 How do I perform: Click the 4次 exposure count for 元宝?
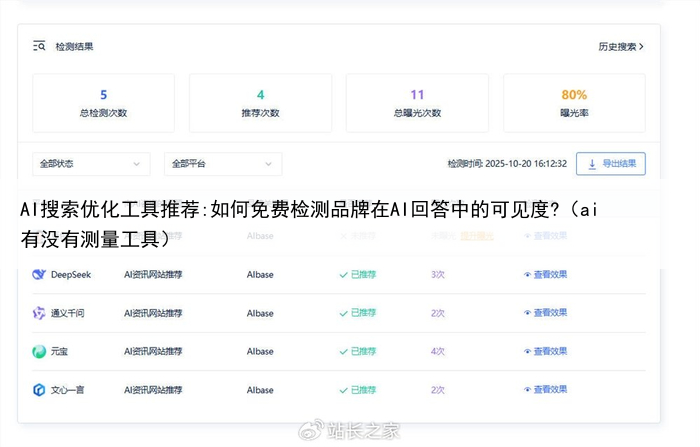[437, 352]
